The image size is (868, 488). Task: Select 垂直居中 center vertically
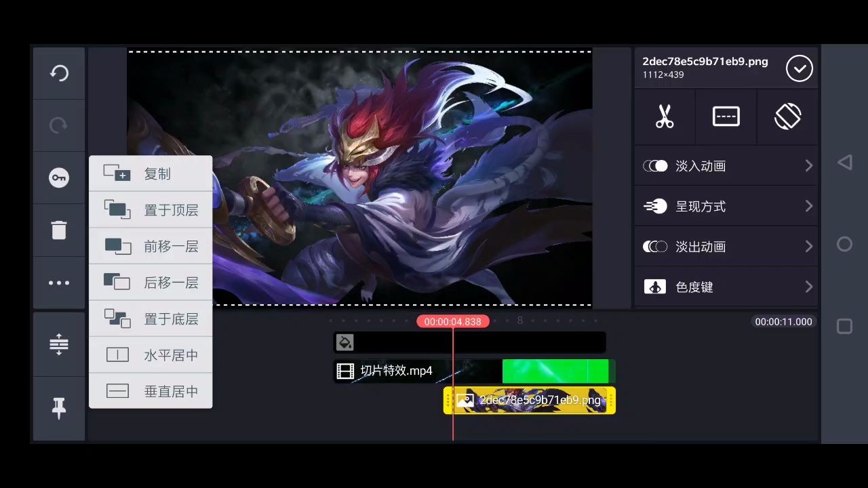[151, 391]
